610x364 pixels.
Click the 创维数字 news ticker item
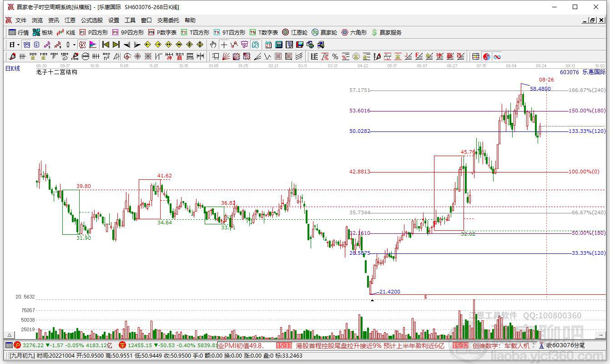tap(501, 345)
